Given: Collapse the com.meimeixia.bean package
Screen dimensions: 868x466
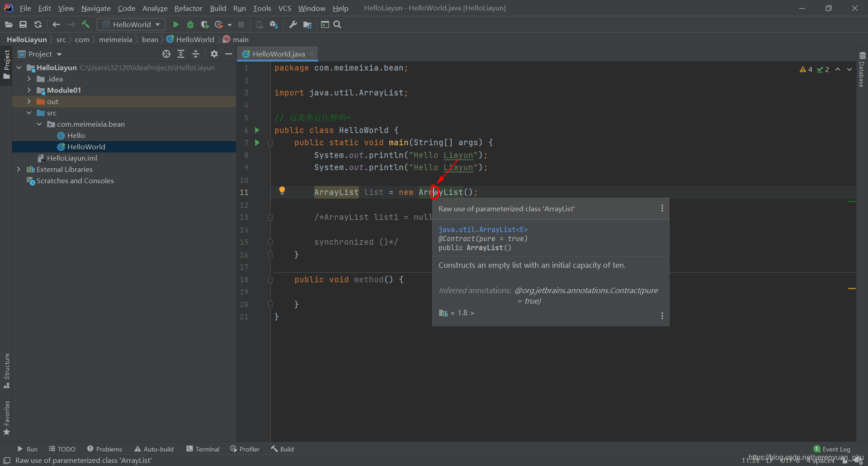Looking at the screenshot, I should coord(39,124).
